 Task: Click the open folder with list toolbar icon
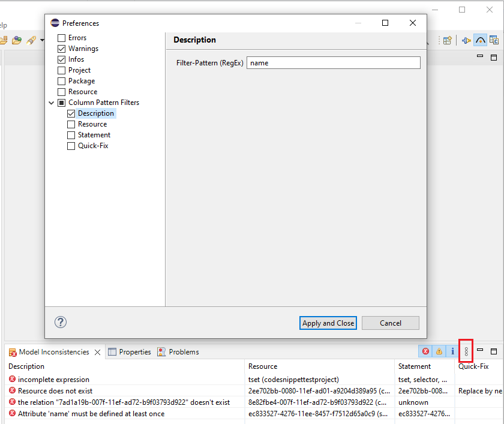tap(4, 40)
